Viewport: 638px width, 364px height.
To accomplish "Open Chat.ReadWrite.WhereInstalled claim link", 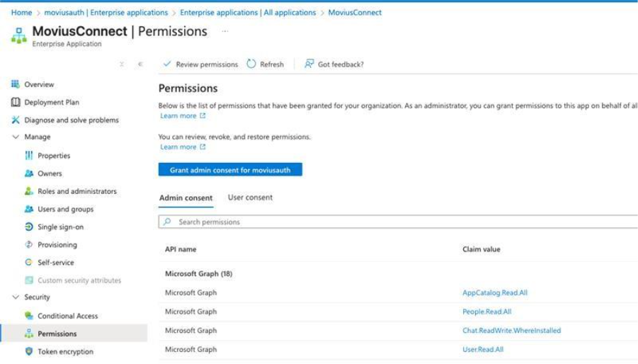I will click(x=511, y=330).
